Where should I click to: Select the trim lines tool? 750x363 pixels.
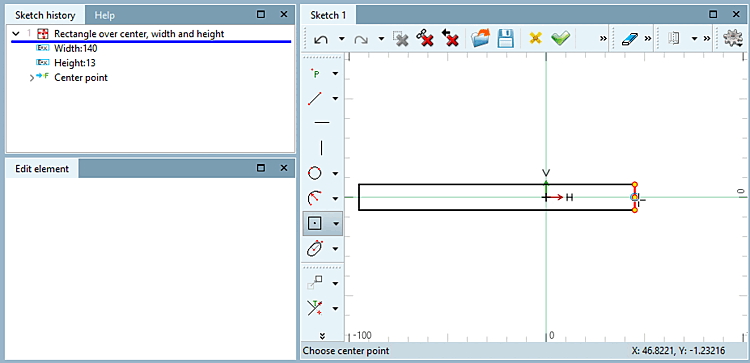[315, 308]
